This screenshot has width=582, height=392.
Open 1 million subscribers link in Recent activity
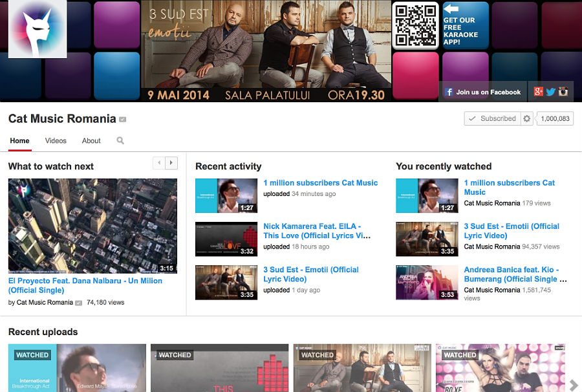click(321, 182)
